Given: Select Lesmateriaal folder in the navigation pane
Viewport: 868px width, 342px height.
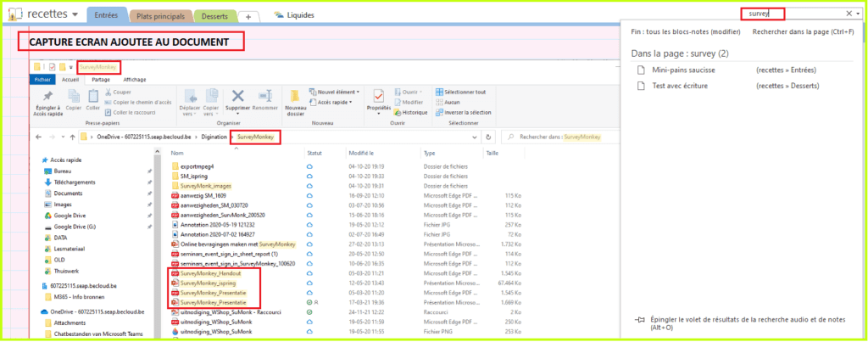Looking at the screenshot, I should click(70, 249).
